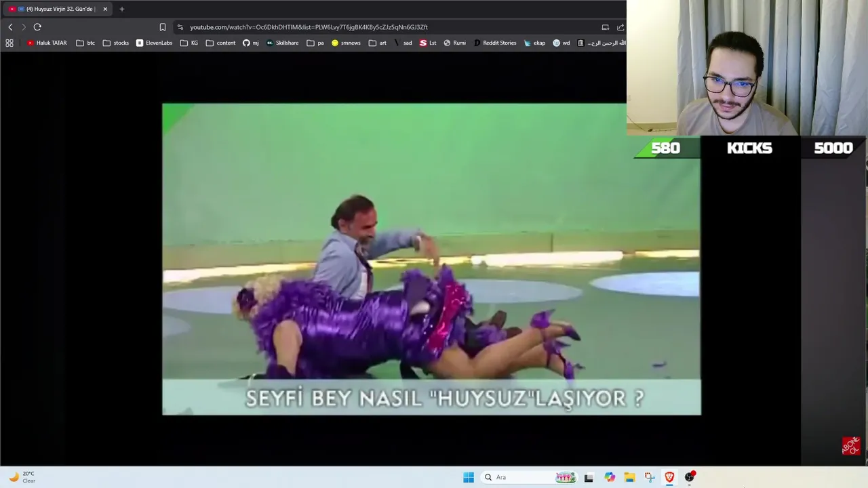Viewport: 868px width, 488px height.
Task: Click the 5000 kicks goal number
Action: point(833,148)
